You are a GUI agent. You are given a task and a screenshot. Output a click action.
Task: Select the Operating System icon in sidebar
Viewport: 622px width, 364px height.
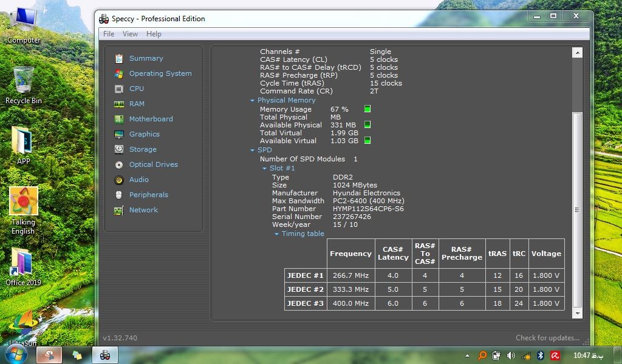[119, 73]
